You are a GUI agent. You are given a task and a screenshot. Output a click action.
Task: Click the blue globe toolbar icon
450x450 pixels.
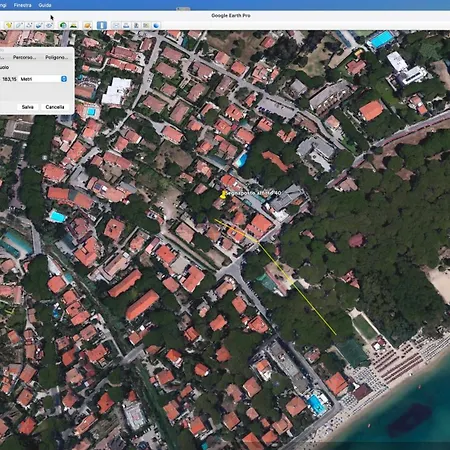[x=156, y=25]
